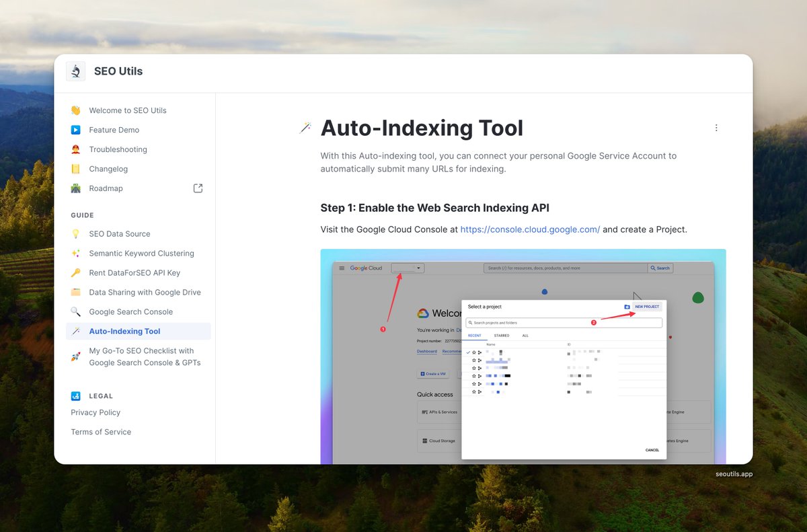The height and width of the screenshot is (532, 807).
Task: Click the Auto-Indexing Tool wand icon in sidebar
Action: click(76, 332)
